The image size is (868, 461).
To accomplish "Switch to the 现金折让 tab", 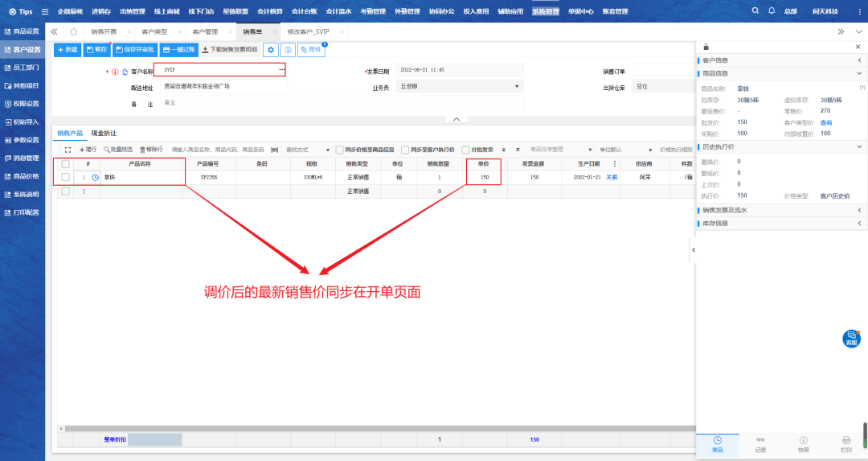I will coord(104,133).
